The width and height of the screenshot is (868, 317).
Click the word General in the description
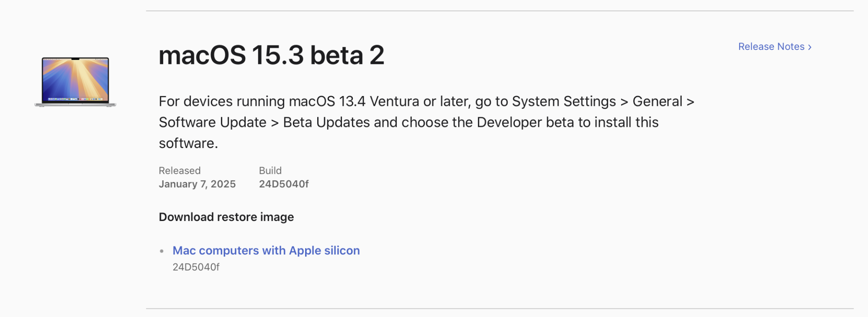(657, 101)
